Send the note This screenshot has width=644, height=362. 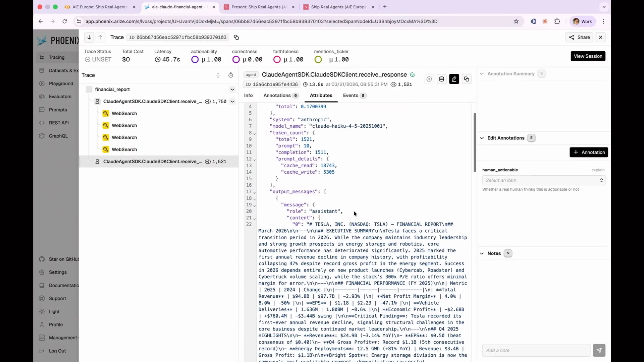tap(599, 350)
